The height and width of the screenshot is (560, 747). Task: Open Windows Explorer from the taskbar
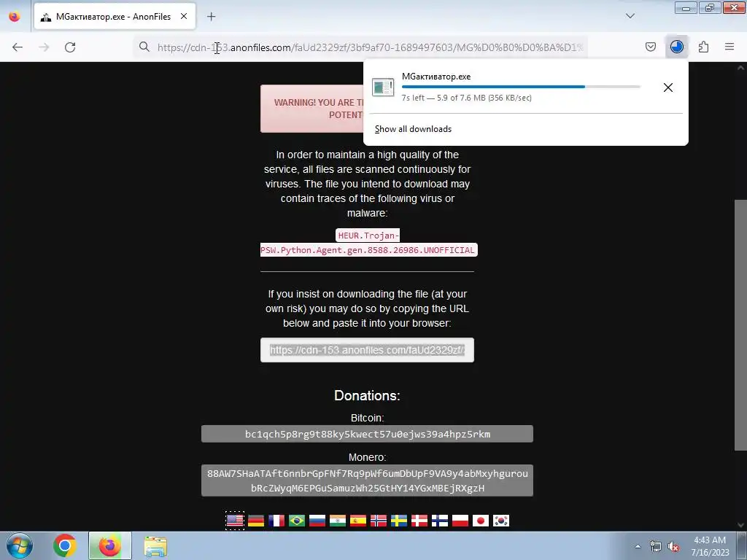coord(155,546)
